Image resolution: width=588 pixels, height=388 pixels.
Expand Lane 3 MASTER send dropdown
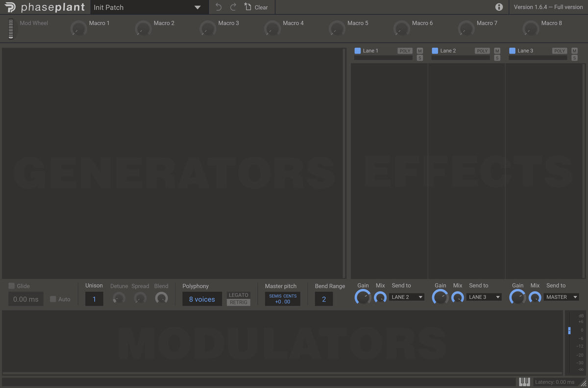click(561, 297)
